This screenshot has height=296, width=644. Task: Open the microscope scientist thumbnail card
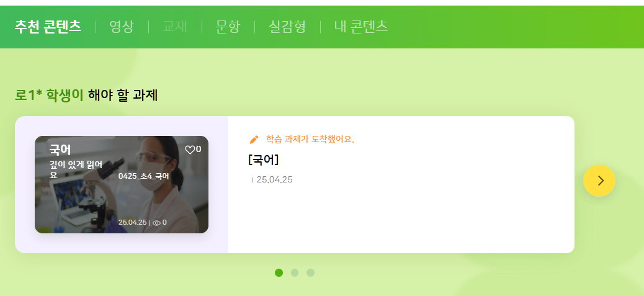[122, 185]
